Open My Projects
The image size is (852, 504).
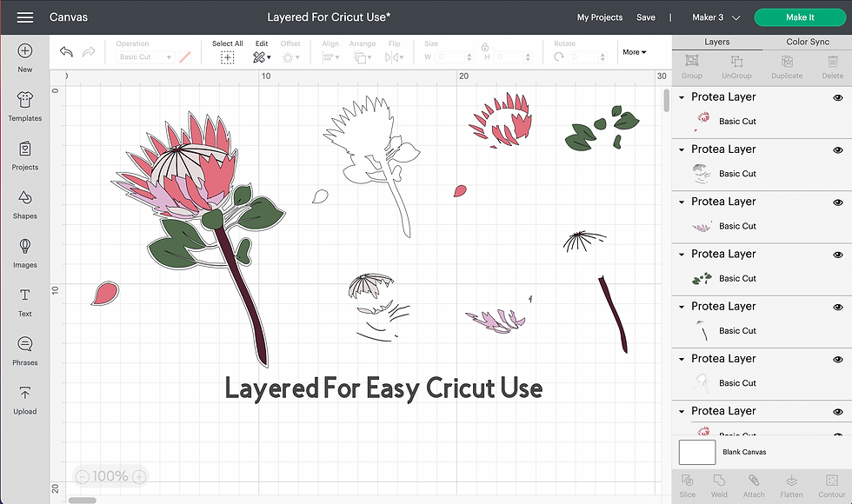click(x=599, y=17)
